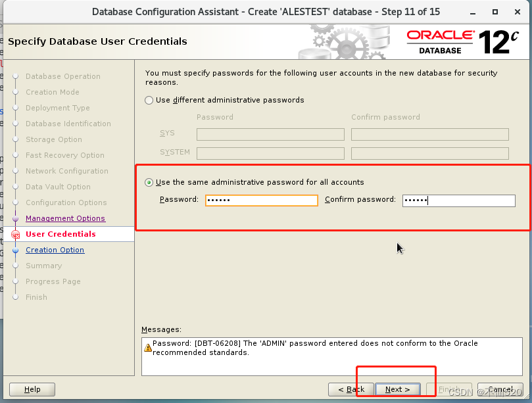The height and width of the screenshot is (403, 532).
Task: Click the Next button
Action: click(398, 389)
